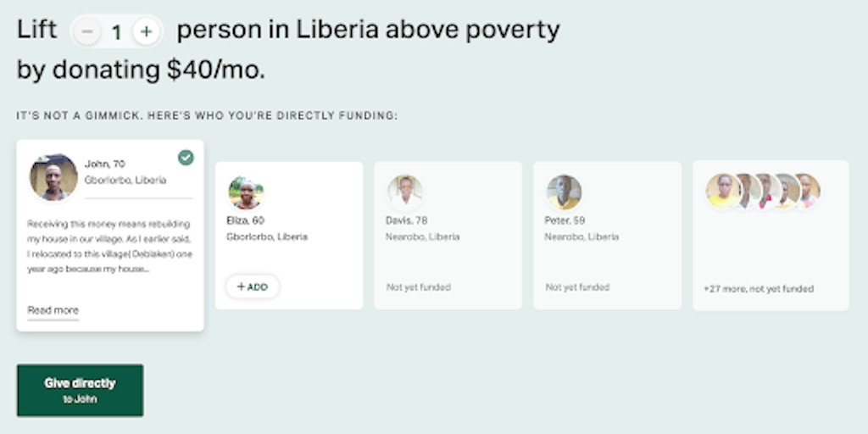Click Eliza's profile photo
The image size is (868, 434).
pyautogui.click(x=246, y=193)
